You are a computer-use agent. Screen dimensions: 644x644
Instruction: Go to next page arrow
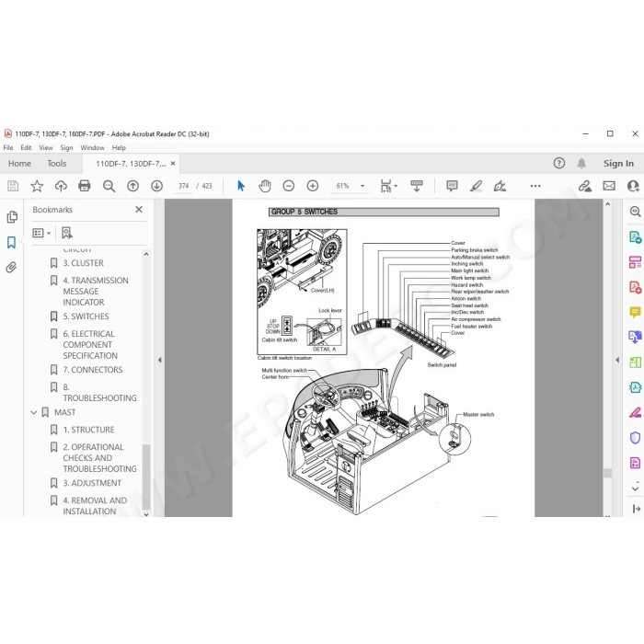(x=157, y=186)
